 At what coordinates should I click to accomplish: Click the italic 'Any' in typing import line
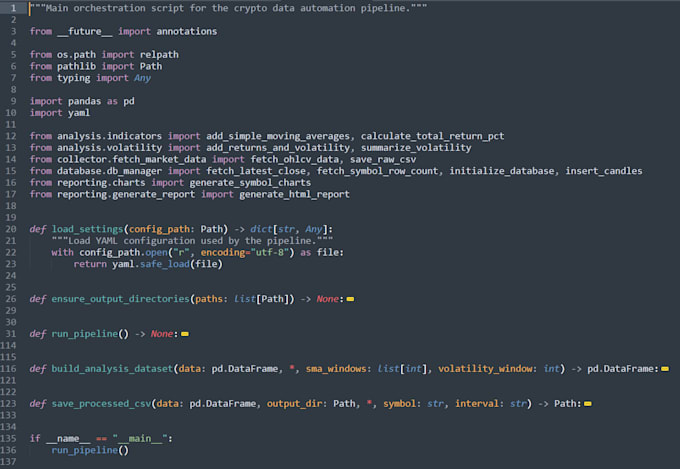click(x=142, y=78)
